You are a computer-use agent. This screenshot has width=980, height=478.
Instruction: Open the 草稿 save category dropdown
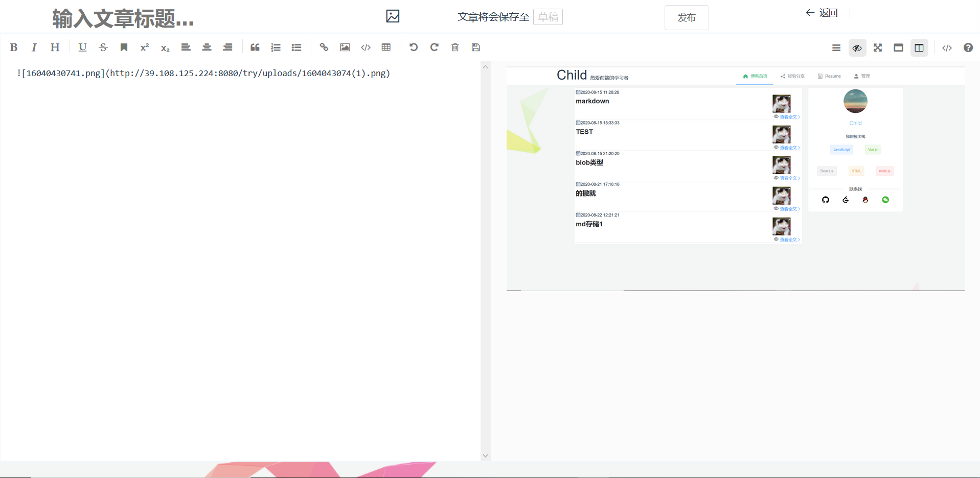(548, 17)
